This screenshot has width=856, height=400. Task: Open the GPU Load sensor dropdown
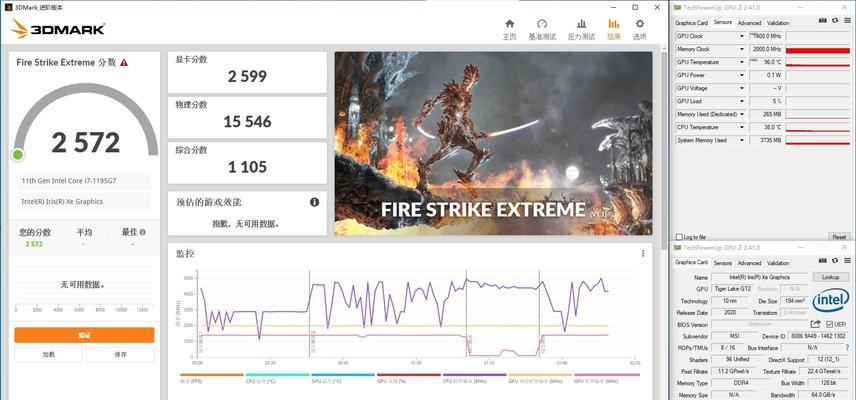pos(742,101)
